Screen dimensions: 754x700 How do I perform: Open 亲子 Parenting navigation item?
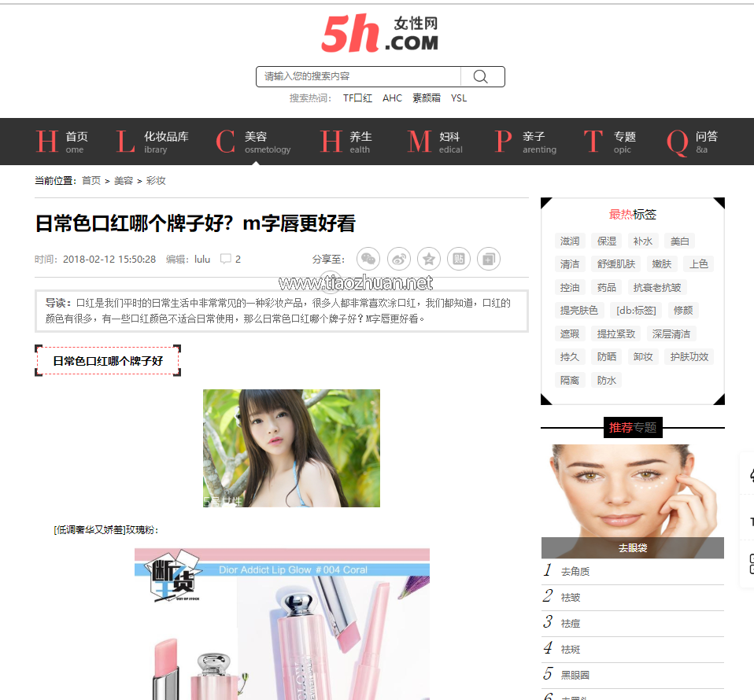coord(526,142)
